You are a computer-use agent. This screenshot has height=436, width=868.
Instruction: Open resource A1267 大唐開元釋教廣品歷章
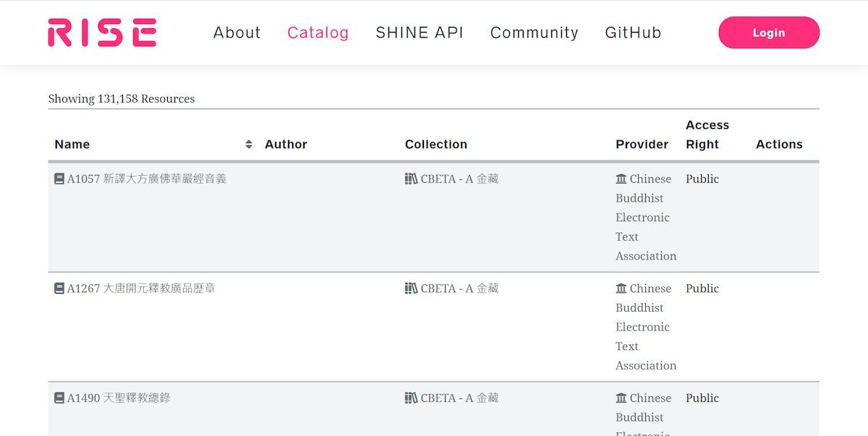coord(140,288)
